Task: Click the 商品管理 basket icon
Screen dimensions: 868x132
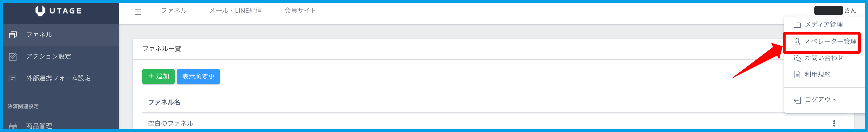Action: coord(13,126)
